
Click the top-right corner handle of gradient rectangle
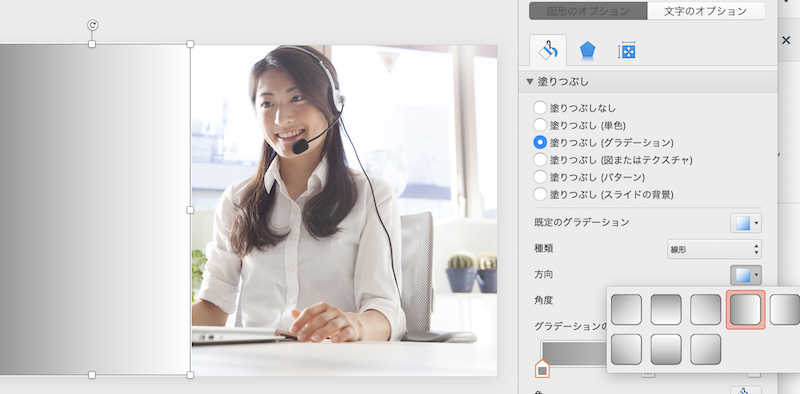coord(190,44)
